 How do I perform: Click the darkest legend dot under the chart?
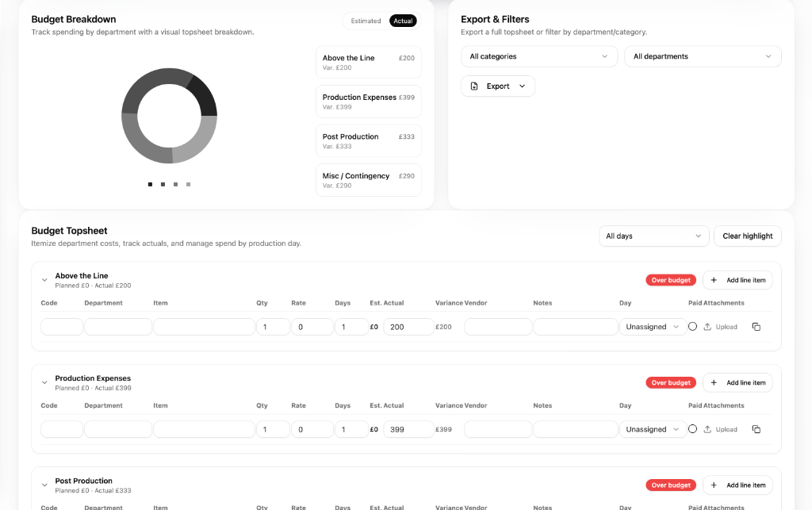point(150,184)
